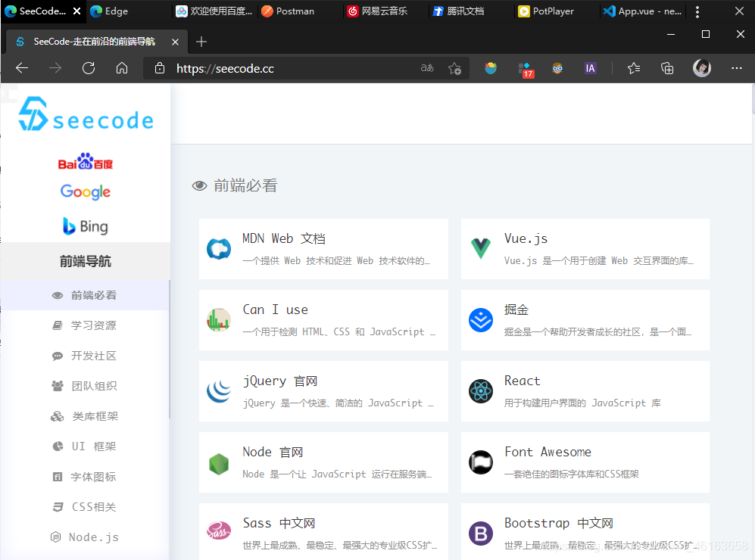755x560 pixels.
Task: Switch to the 欢迎使用百度 taskbar window
Action: (x=214, y=11)
